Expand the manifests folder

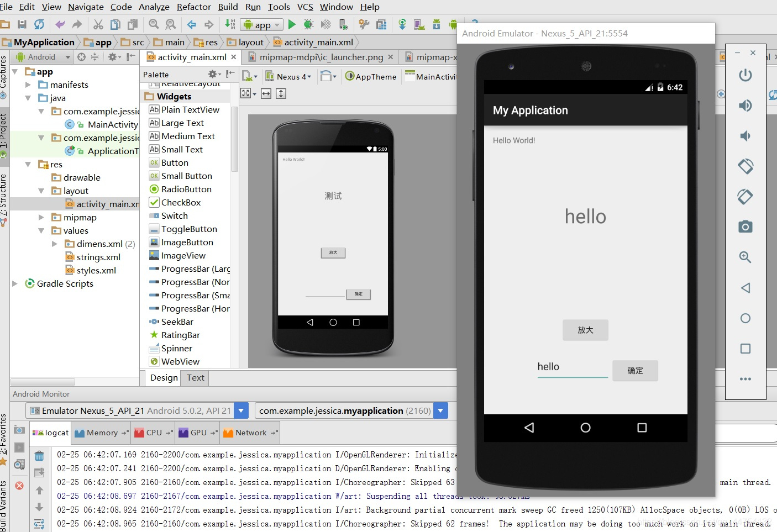coord(28,85)
